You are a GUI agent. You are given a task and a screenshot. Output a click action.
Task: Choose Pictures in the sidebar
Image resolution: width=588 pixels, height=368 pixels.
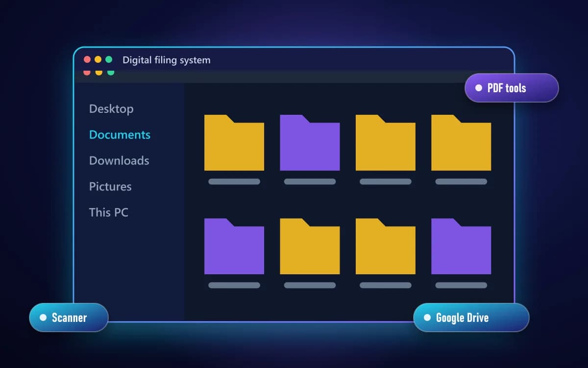pyautogui.click(x=110, y=186)
